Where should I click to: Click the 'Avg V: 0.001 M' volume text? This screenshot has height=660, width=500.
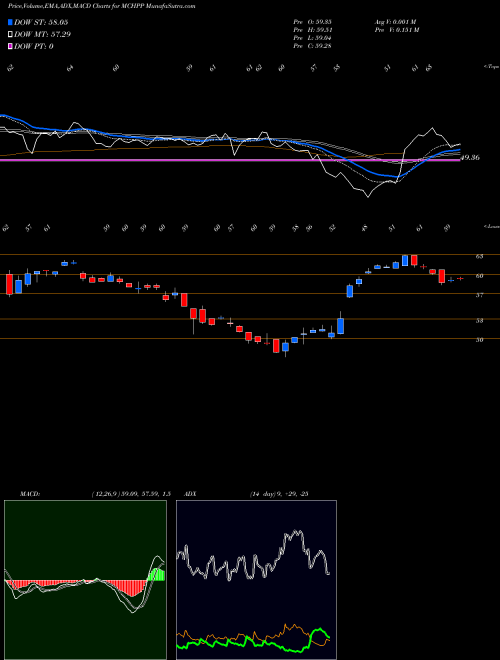(x=396, y=22)
